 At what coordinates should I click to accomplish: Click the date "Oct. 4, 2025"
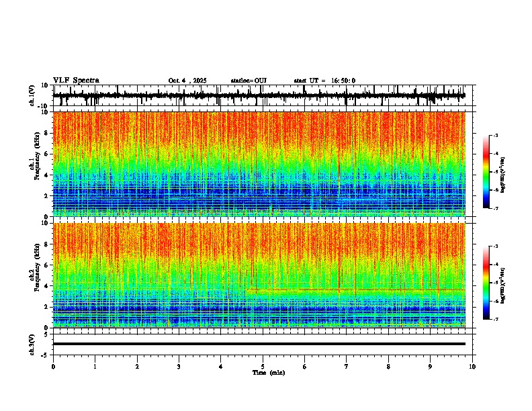[187, 81]
